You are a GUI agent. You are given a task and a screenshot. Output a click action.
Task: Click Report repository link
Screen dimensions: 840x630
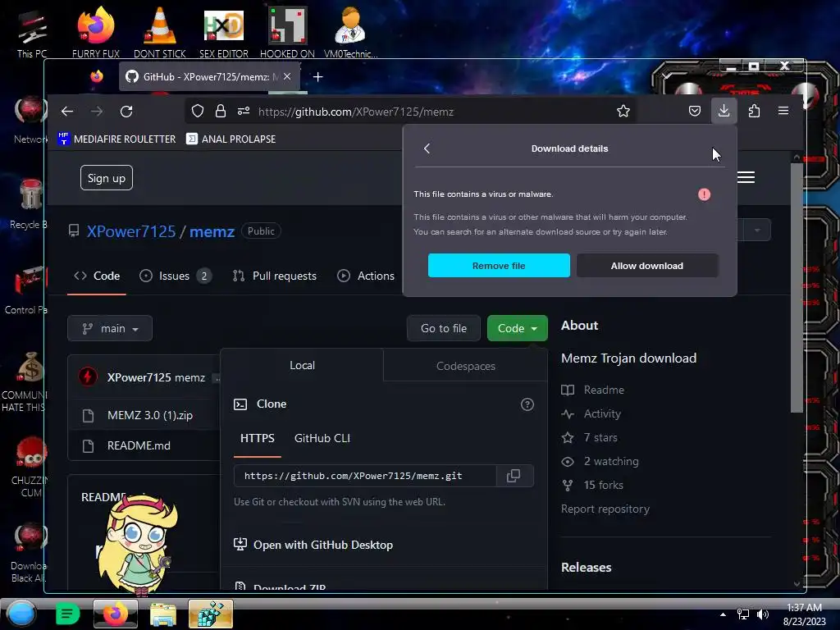(x=605, y=509)
